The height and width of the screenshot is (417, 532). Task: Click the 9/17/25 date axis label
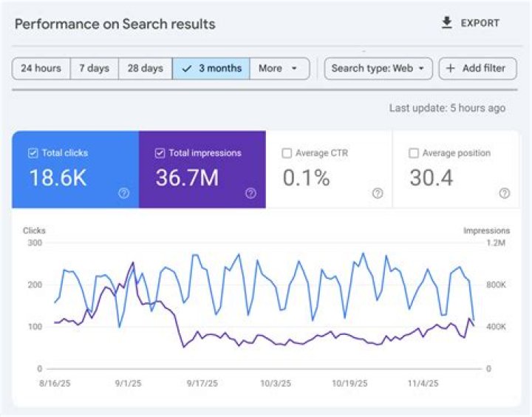point(202,384)
